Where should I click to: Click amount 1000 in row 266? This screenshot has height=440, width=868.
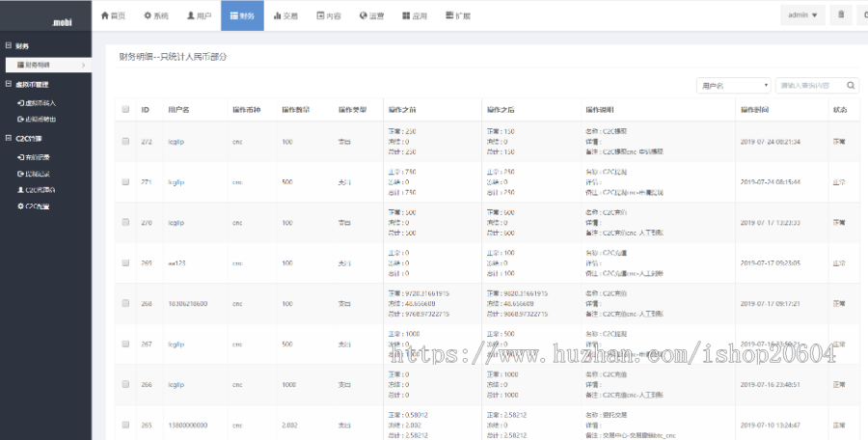[x=288, y=385]
